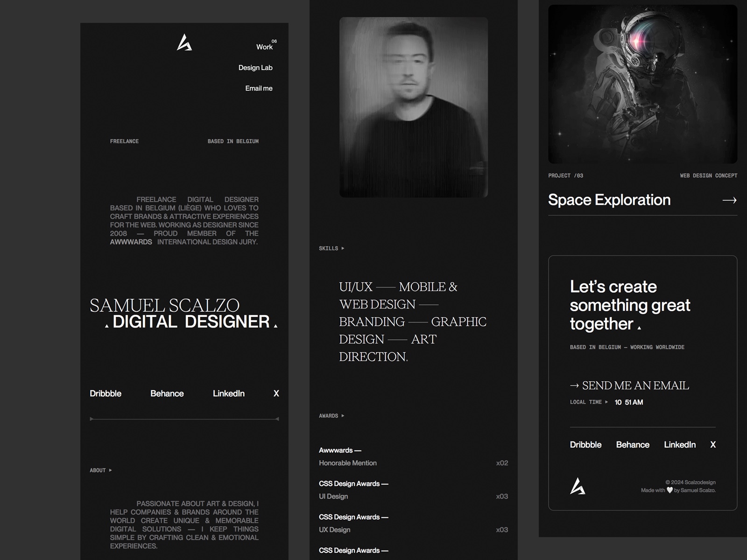Image resolution: width=747 pixels, height=560 pixels.
Task: Expand the ABOUT section
Action: tap(100, 470)
